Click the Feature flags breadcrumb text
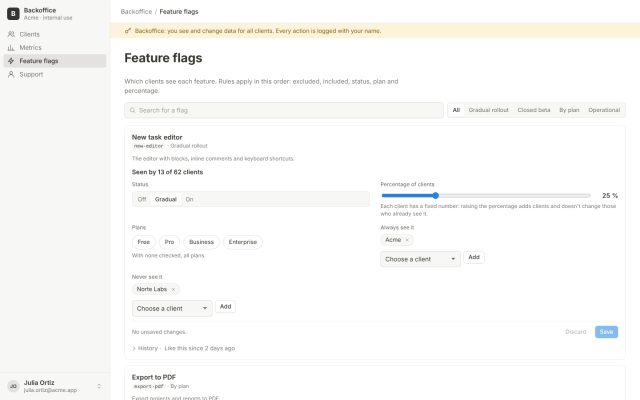 (x=179, y=11)
